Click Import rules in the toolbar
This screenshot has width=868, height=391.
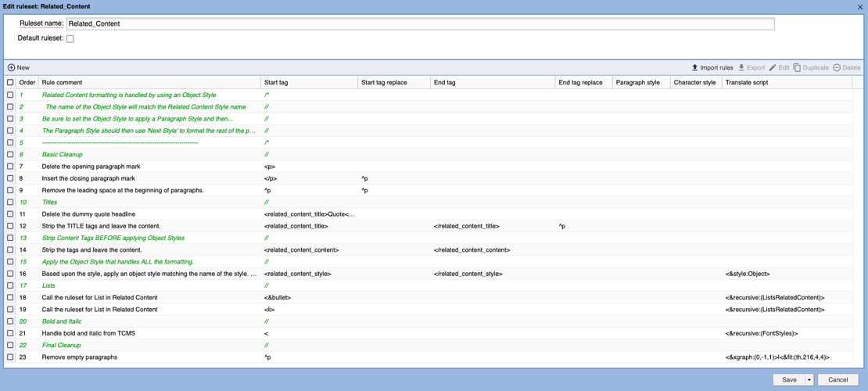[x=712, y=67]
